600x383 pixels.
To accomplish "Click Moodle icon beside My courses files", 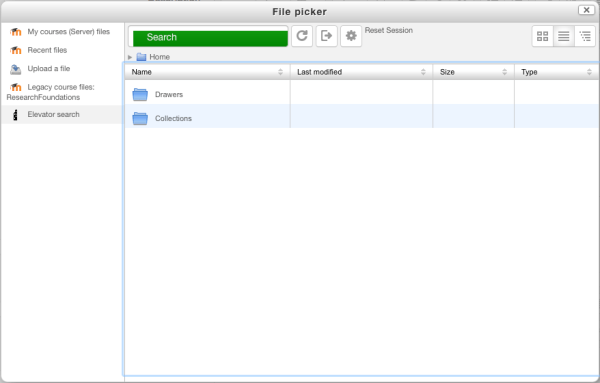I will point(16,32).
